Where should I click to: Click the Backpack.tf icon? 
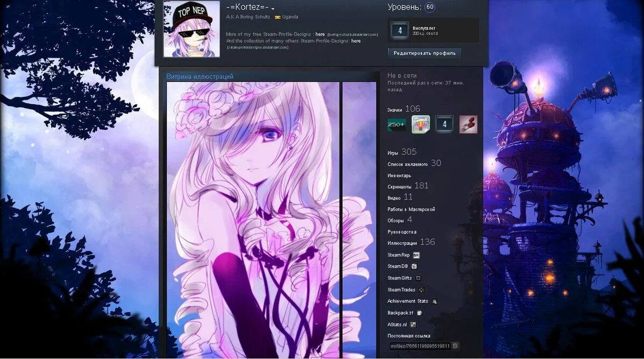point(419,313)
